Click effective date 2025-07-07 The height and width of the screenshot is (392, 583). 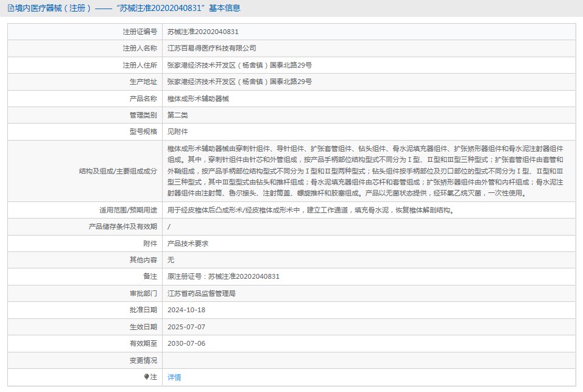[x=186, y=327]
